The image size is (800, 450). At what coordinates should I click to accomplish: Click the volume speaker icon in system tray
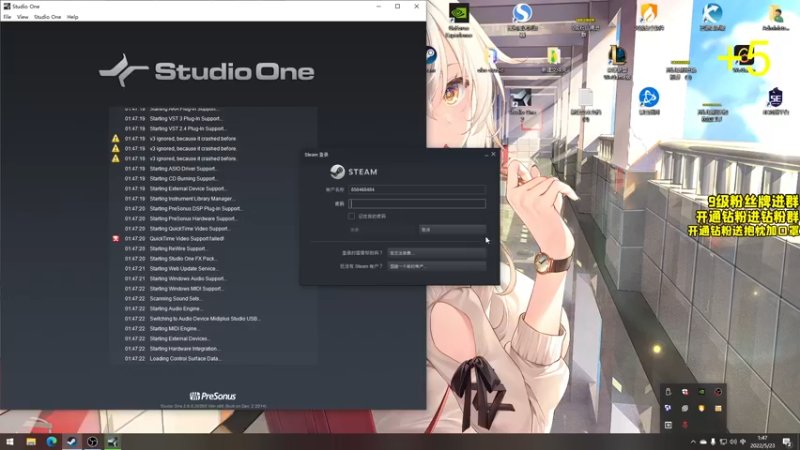point(733,442)
